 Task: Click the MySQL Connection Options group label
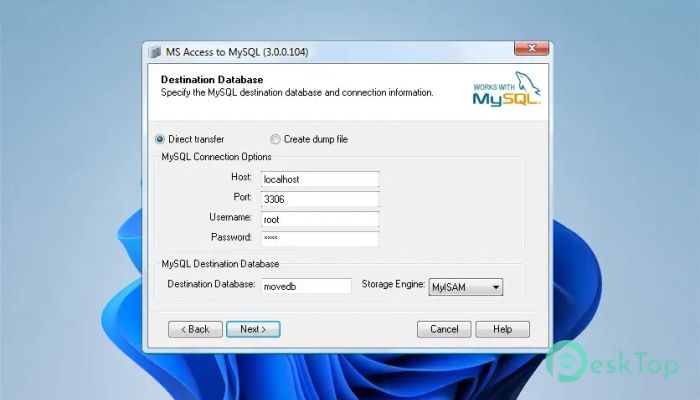click(x=217, y=157)
